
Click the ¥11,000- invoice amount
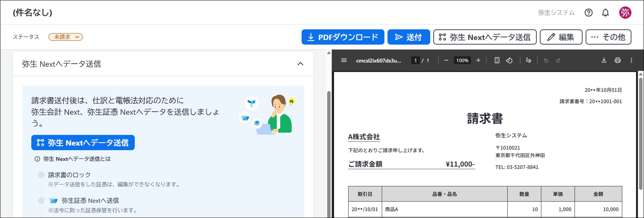coord(460,164)
